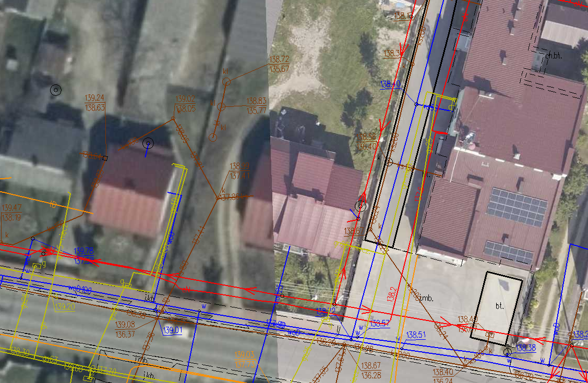Click the 'bt.' text inside the black rectangle
Image resolution: width=588 pixels, height=383 pixels.
pos(500,306)
